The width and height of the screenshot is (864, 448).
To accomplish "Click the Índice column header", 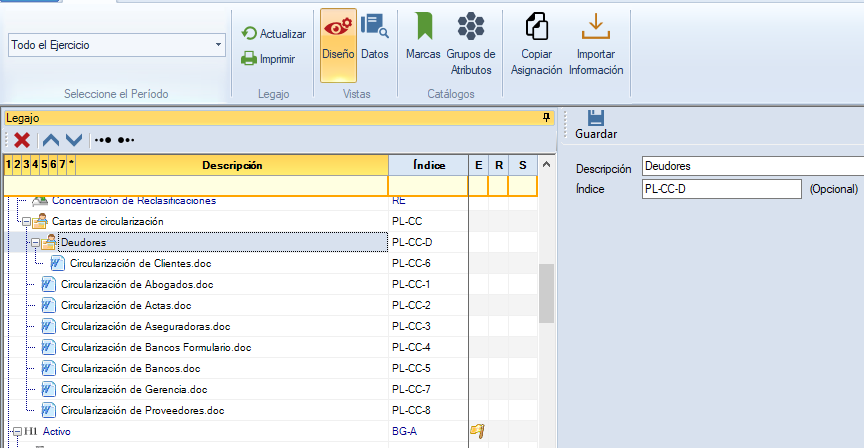I will [428, 165].
